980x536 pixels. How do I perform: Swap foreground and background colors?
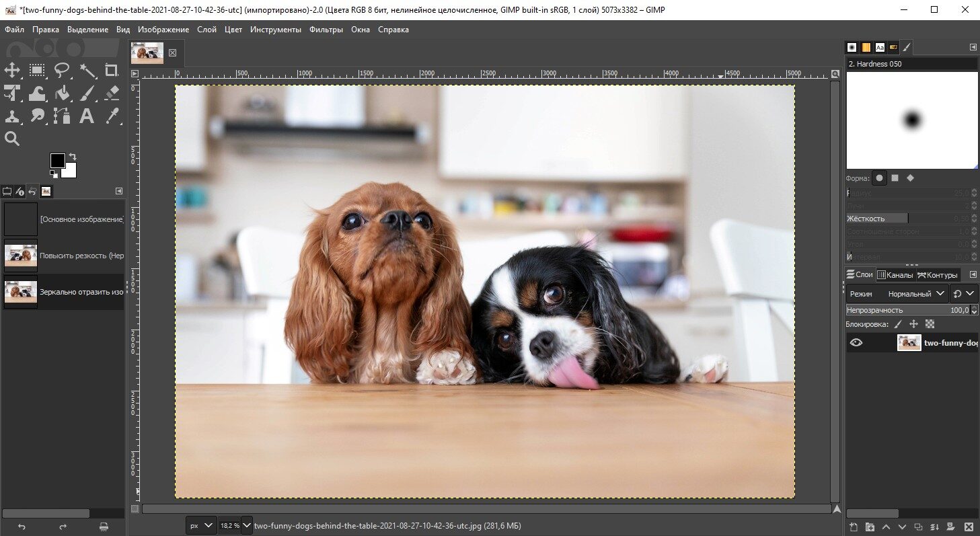point(73,157)
